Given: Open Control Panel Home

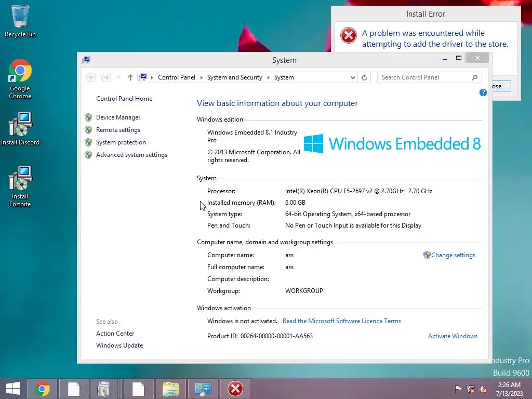Looking at the screenshot, I should [124, 99].
